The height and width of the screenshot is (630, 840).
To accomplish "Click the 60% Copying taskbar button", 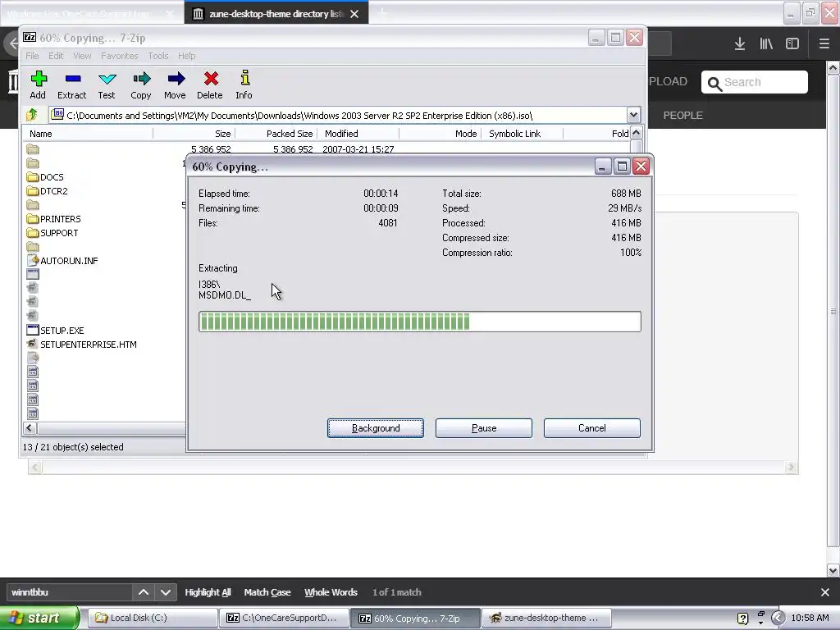I will 416,618.
